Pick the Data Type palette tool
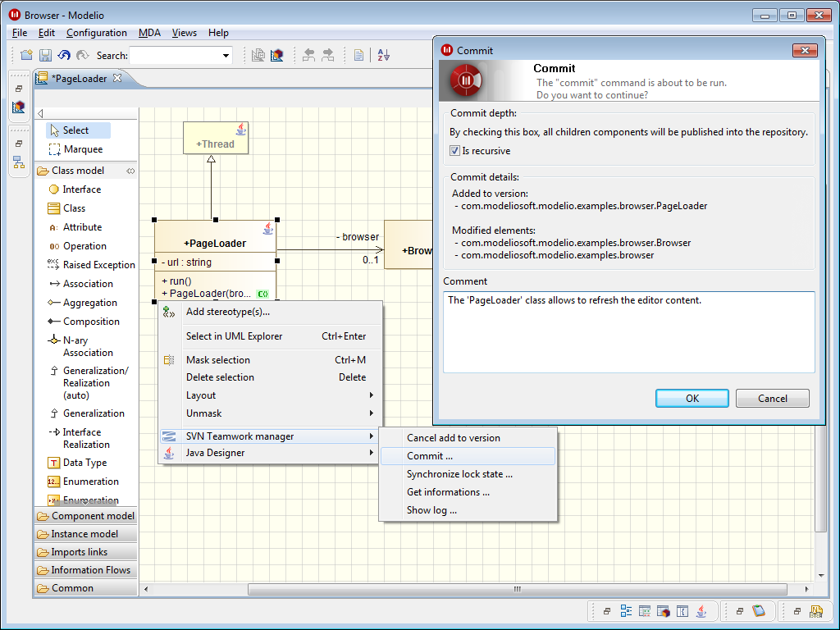The height and width of the screenshot is (630, 840). click(77, 463)
